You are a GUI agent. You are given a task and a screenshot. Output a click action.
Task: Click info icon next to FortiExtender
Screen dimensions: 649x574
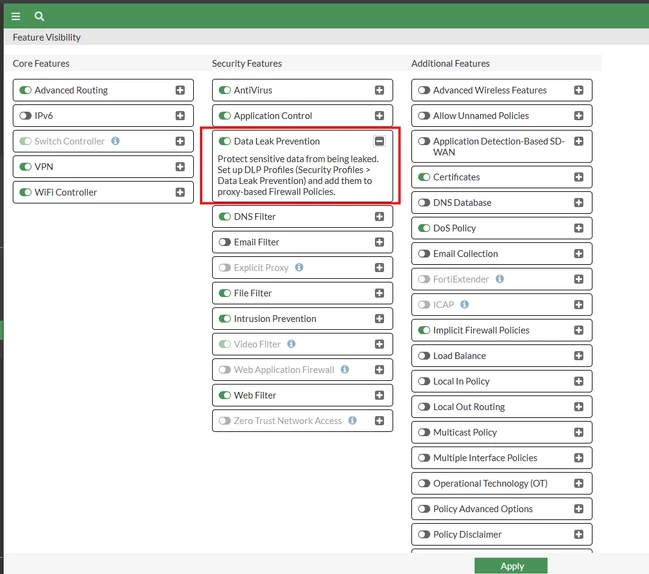[x=500, y=279]
